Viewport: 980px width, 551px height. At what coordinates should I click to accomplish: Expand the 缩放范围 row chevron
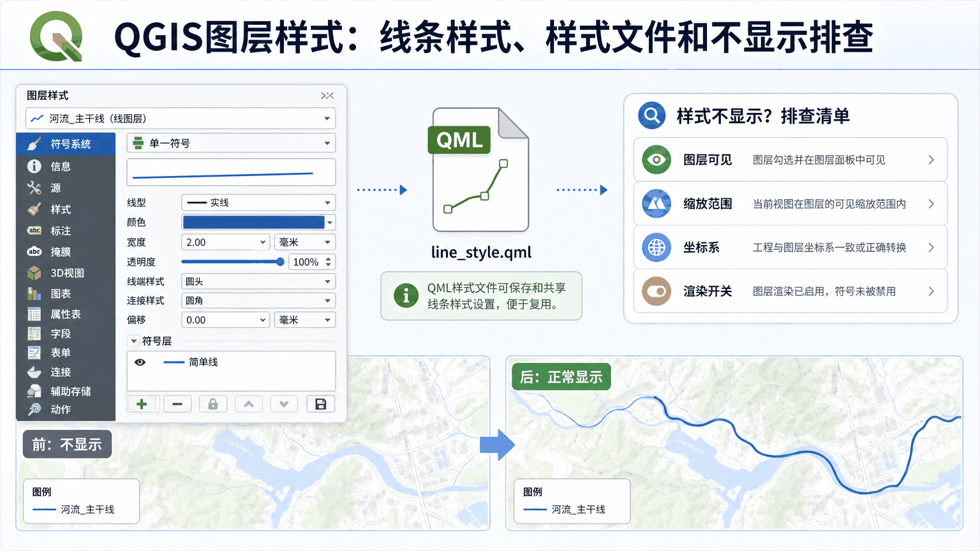[x=932, y=203]
